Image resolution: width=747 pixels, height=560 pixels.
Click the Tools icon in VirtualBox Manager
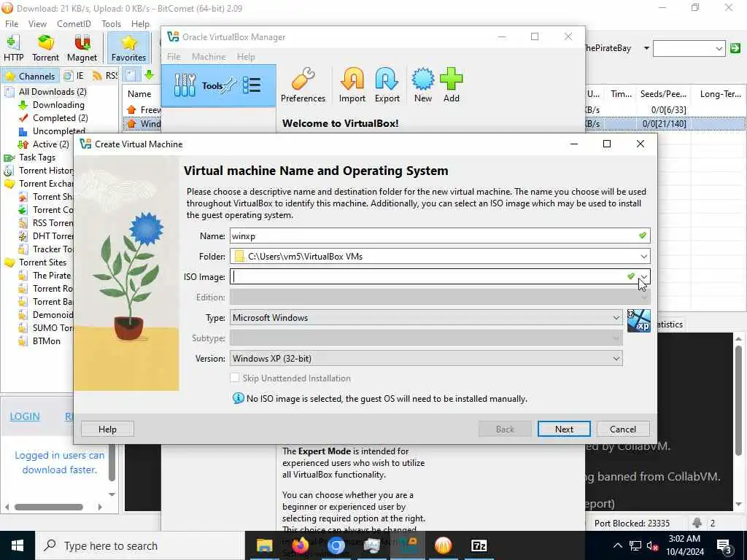pyautogui.click(x=185, y=86)
